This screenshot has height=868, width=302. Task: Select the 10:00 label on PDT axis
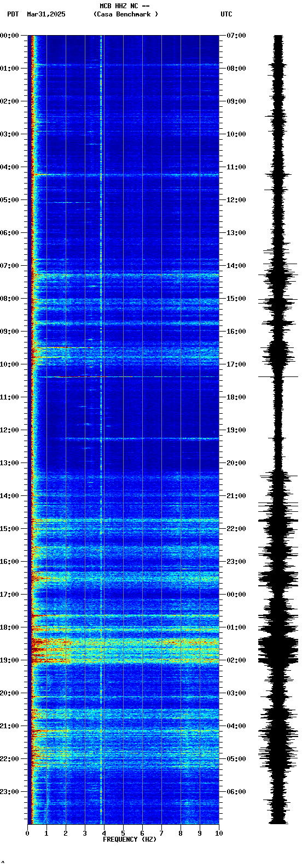(x=9, y=364)
